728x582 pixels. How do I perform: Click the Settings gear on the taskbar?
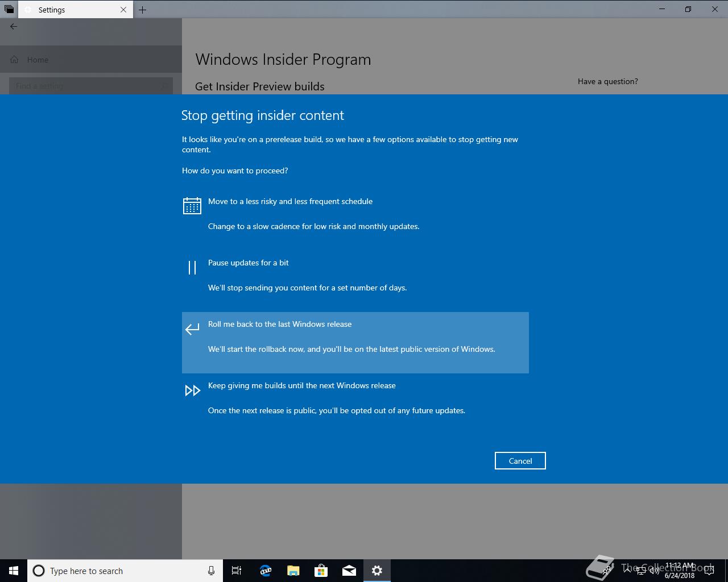[x=377, y=571]
